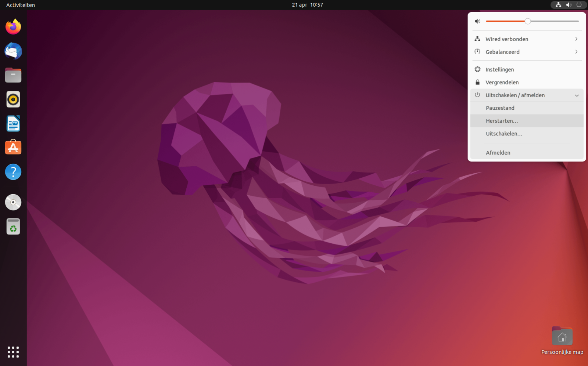Open the Help icon in dock
Image resolution: width=588 pixels, height=366 pixels.
[x=13, y=172]
